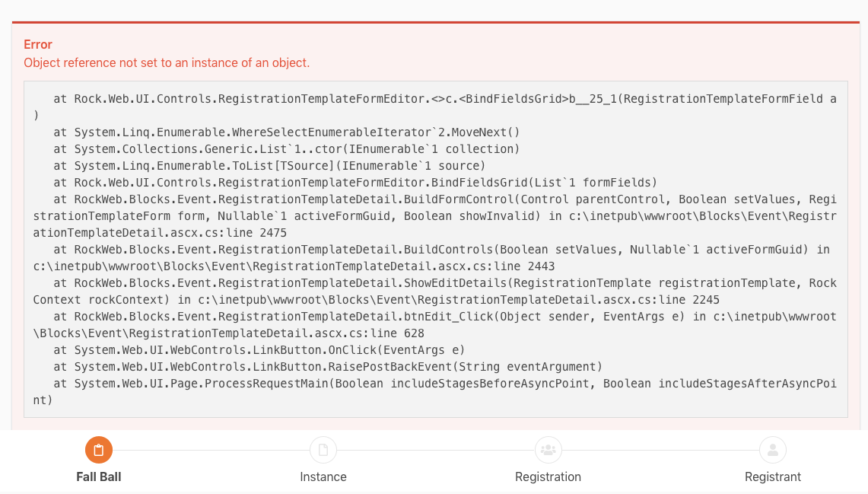The image size is (868, 494).
Task: Click the Error heading text
Action: point(38,44)
